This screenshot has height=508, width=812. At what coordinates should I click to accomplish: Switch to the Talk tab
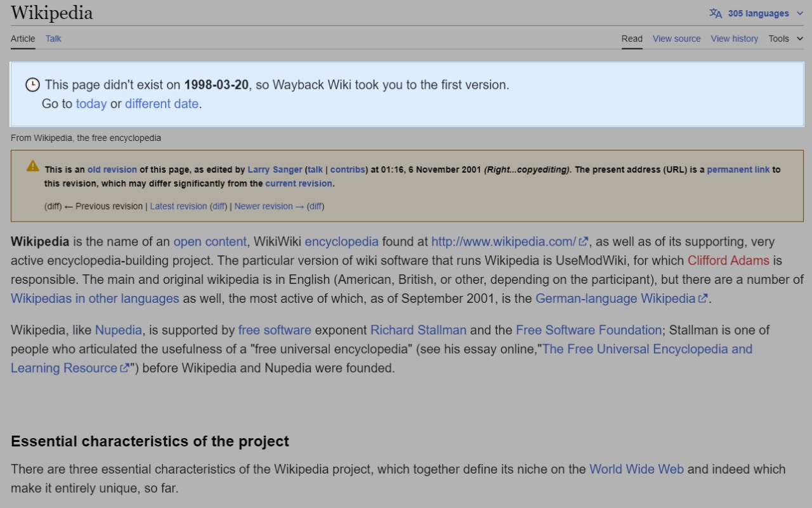53,39
